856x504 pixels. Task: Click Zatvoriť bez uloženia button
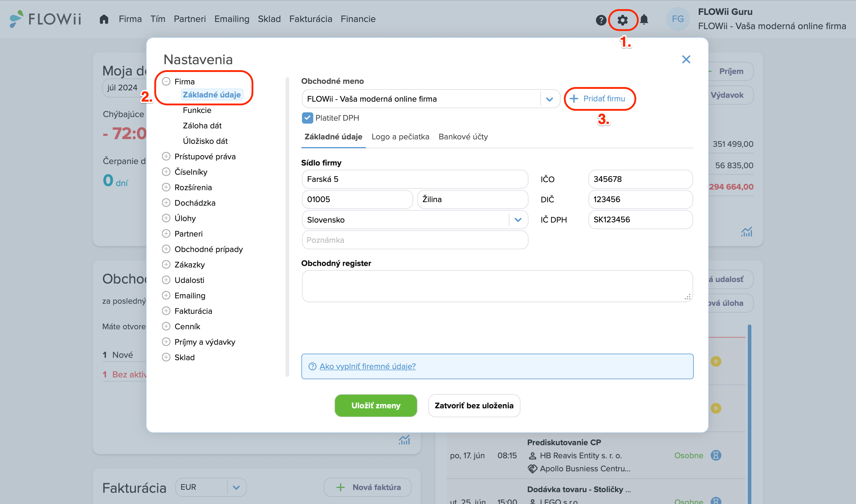[474, 406]
